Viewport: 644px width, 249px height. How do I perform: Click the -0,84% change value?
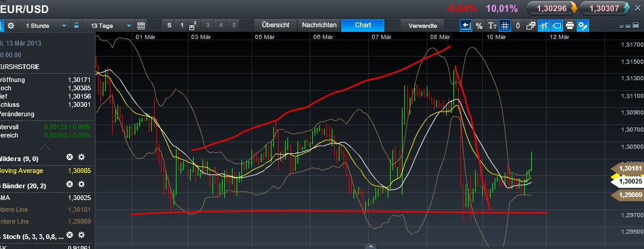pyautogui.click(x=461, y=8)
